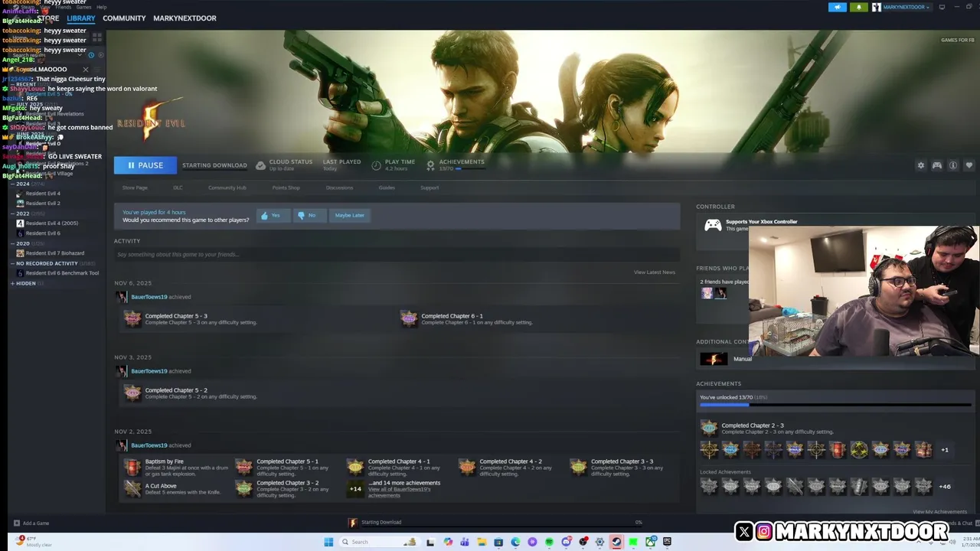This screenshot has height=551, width=980.
Task: Collapse the 2020 library group
Action: 13,243
